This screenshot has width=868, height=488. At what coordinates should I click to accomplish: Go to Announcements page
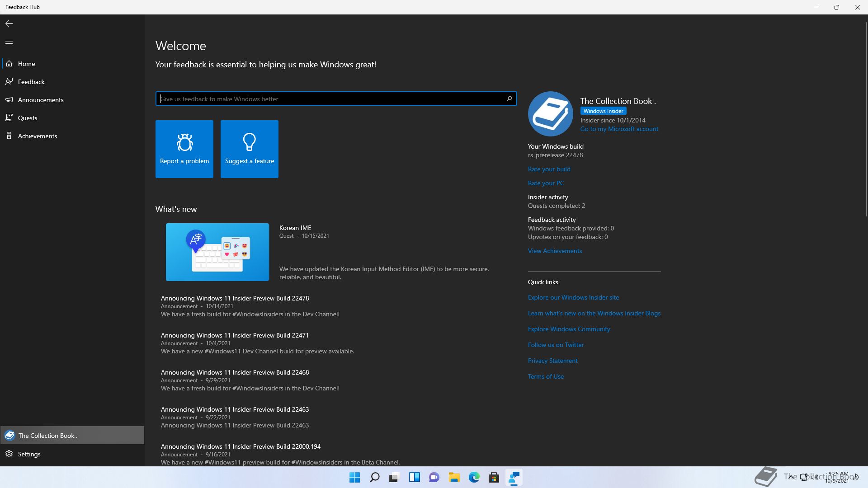(x=72, y=100)
